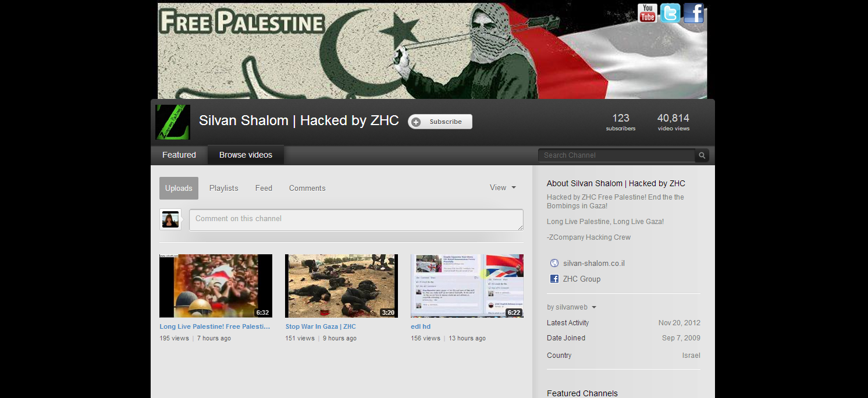Select the Comments tab

pyautogui.click(x=307, y=188)
